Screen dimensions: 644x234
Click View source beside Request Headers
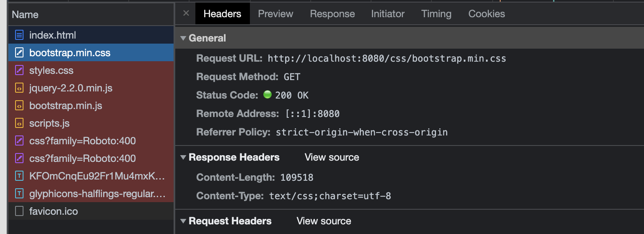tap(324, 221)
